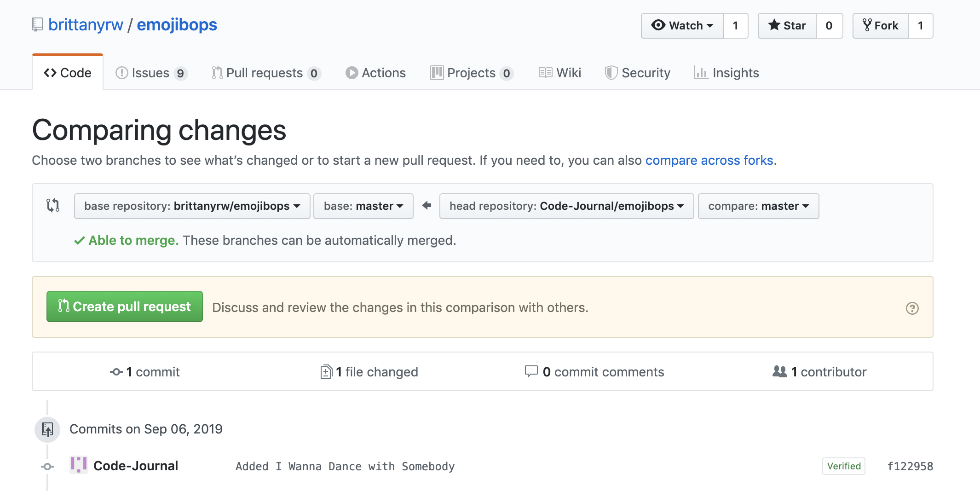Click the file changed diff icon

click(326, 372)
